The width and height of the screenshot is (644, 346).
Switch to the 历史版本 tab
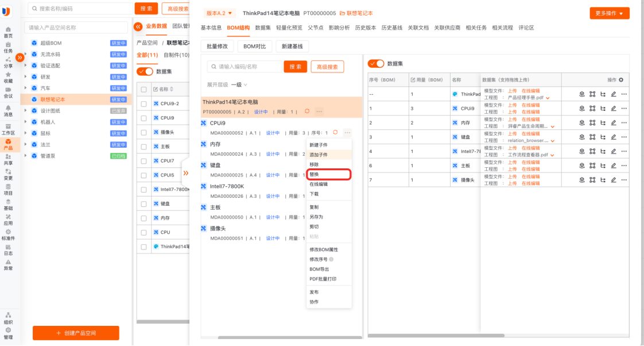[x=366, y=28]
